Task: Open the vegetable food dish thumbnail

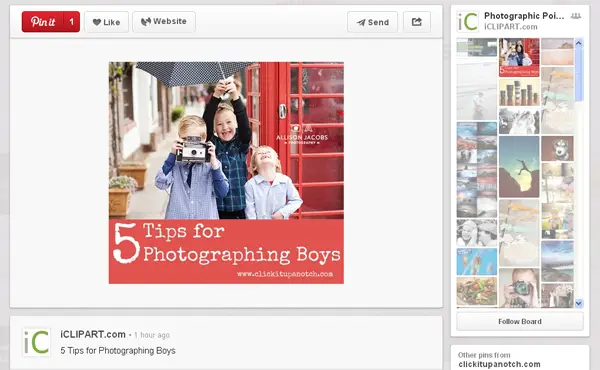Action: click(x=477, y=292)
